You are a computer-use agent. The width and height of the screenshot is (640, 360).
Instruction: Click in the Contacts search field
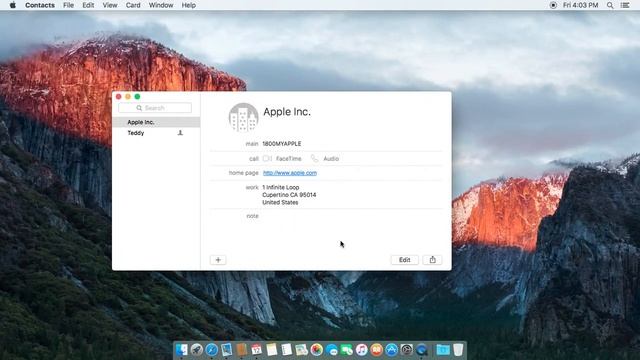[x=155, y=108]
